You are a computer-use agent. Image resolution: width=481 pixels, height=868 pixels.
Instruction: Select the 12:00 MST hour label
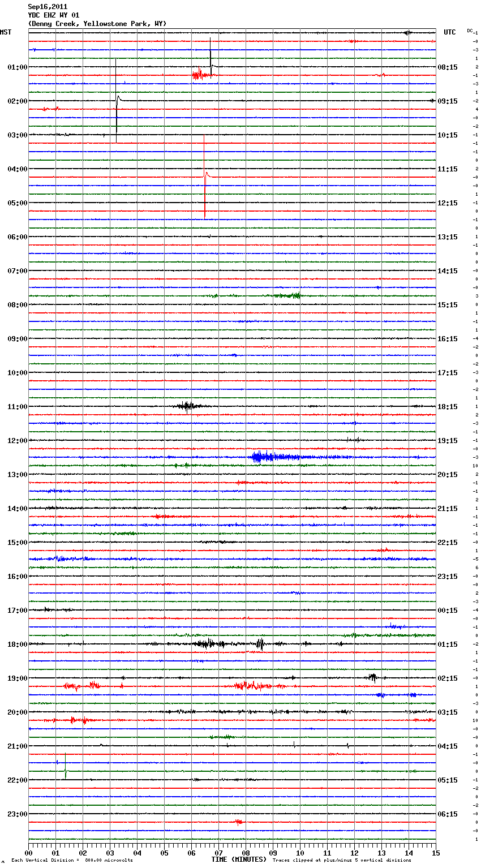click(x=18, y=441)
